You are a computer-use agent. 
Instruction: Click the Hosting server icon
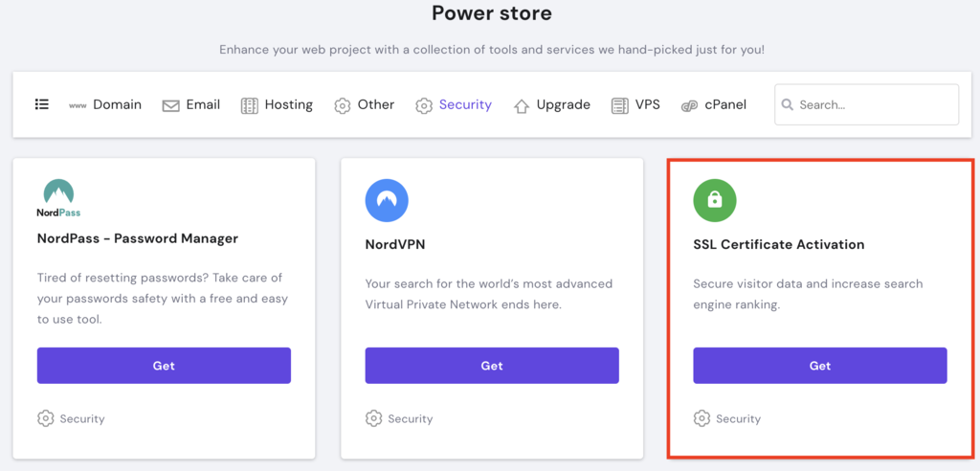click(250, 105)
